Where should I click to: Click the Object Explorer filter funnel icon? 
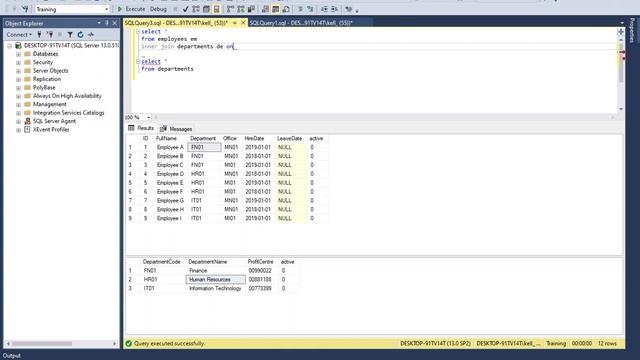point(70,35)
